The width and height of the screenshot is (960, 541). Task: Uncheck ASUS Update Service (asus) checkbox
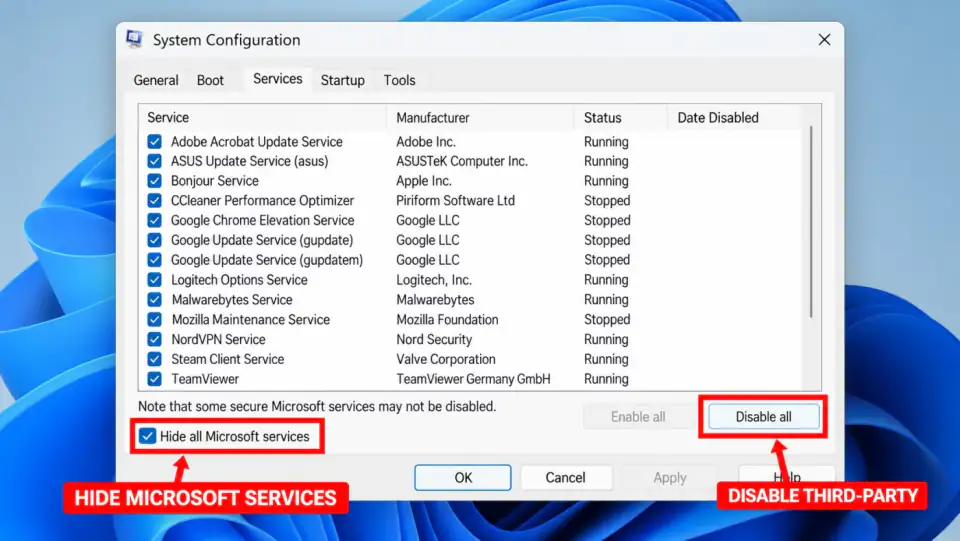154,161
